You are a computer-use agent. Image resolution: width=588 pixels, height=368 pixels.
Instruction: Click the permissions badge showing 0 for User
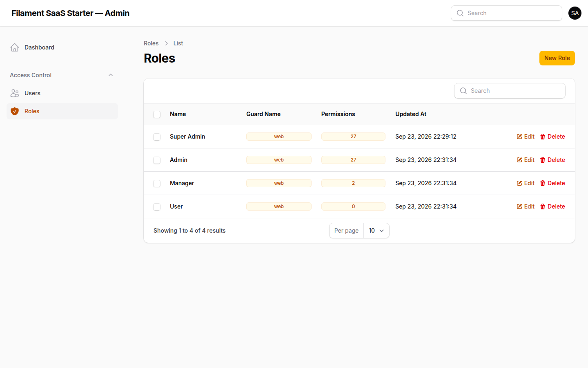[x=353, y=206]
